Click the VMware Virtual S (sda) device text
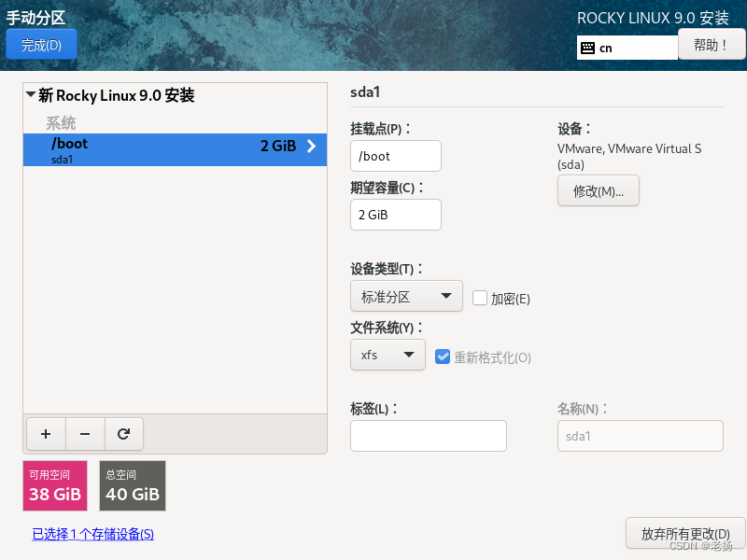This screenshot has width=747, height=560. click(629, 156)
